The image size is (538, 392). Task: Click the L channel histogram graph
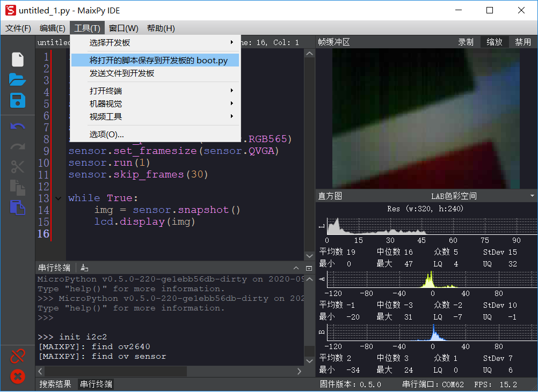click(x=432, y=226)
